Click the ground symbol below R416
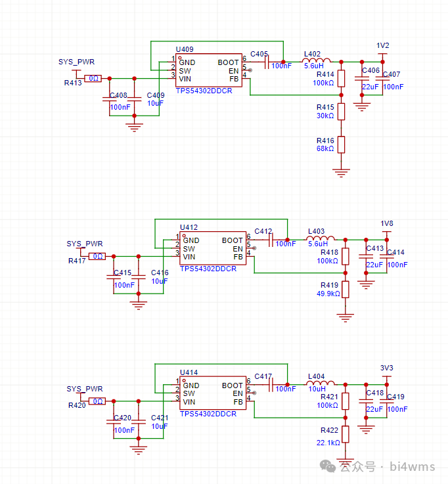The width and height of the screenshot is (448, 484). [341, 172]
